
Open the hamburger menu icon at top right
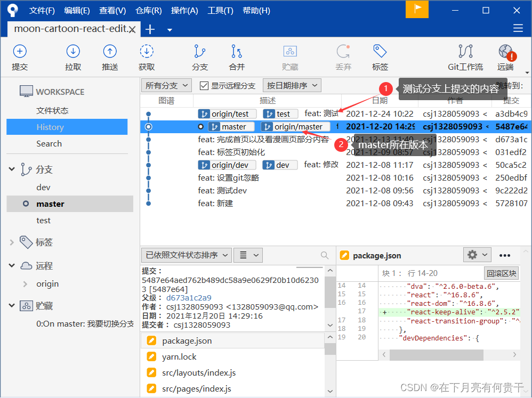pos(518,28)
